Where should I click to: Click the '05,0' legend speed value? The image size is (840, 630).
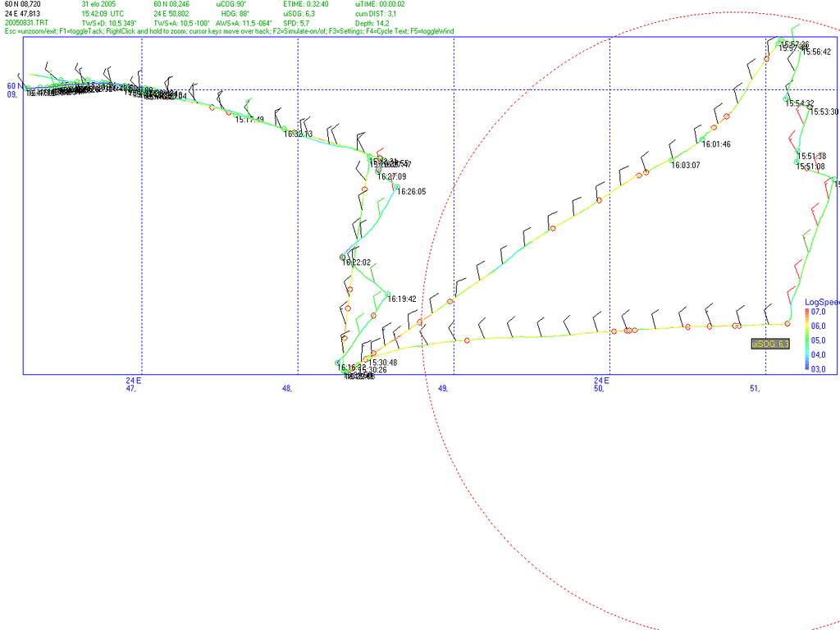coord(818,340)
